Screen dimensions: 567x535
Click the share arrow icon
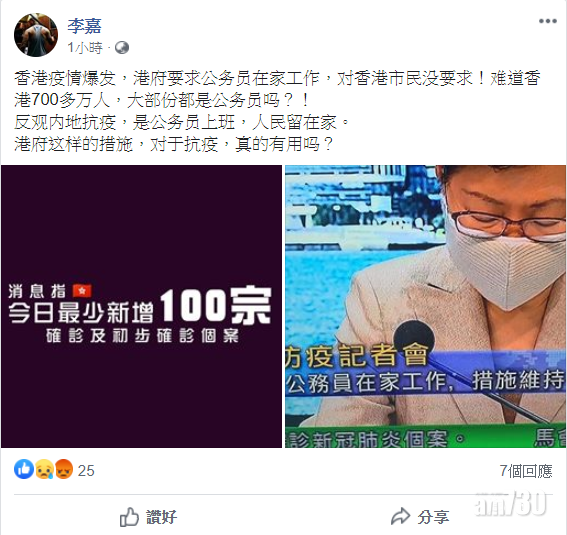click(400, 516)
